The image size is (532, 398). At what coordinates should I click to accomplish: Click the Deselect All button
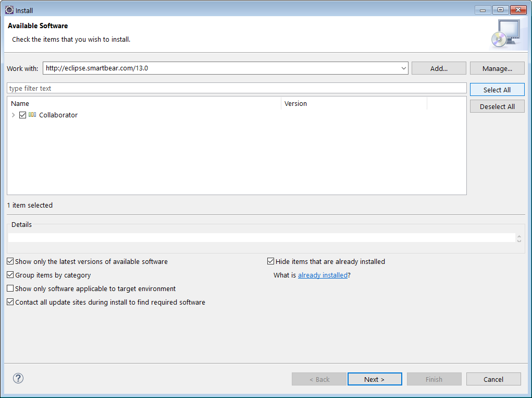(x=497, y=106)
